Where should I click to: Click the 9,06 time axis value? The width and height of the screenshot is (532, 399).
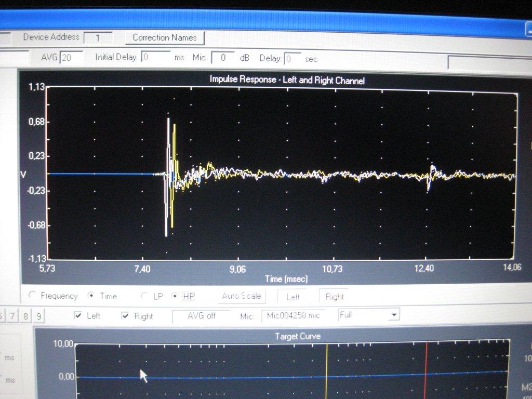[237, 270]
